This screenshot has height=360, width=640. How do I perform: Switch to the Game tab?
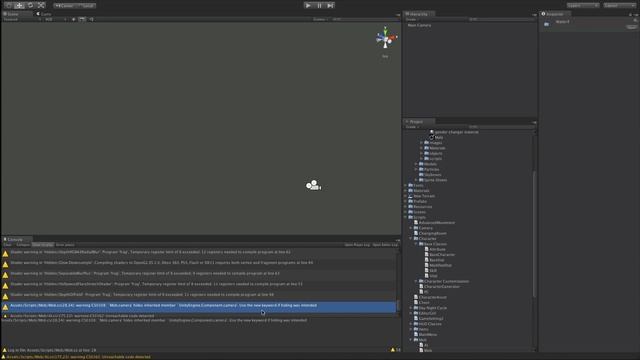point(44,14)
